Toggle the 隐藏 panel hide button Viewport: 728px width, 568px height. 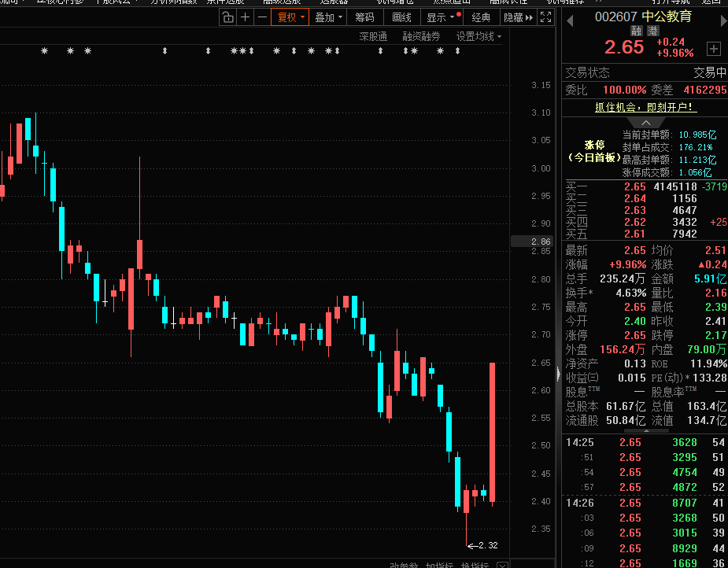(518, 17)
